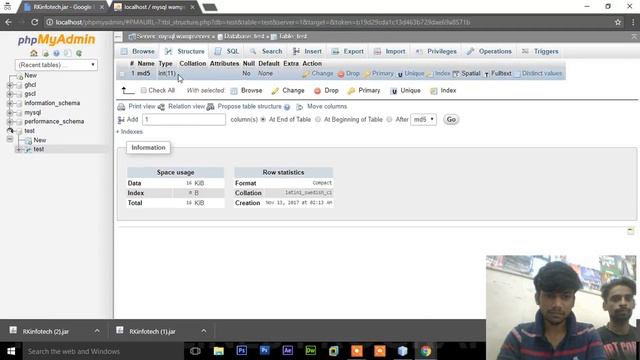Open Dreamweaver from taskbar
640x360 pixels.
tap(311, 351)
